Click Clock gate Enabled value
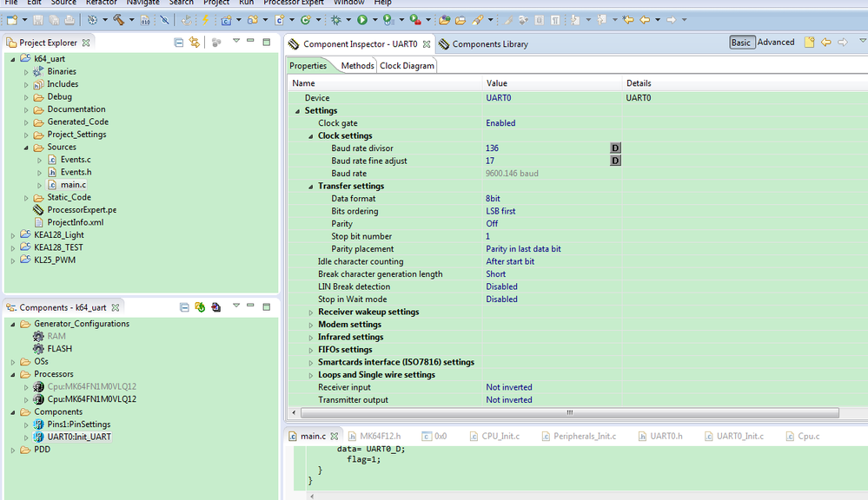Image resolution: width=868 pixels, height=500 pixels. click(500, 122)
